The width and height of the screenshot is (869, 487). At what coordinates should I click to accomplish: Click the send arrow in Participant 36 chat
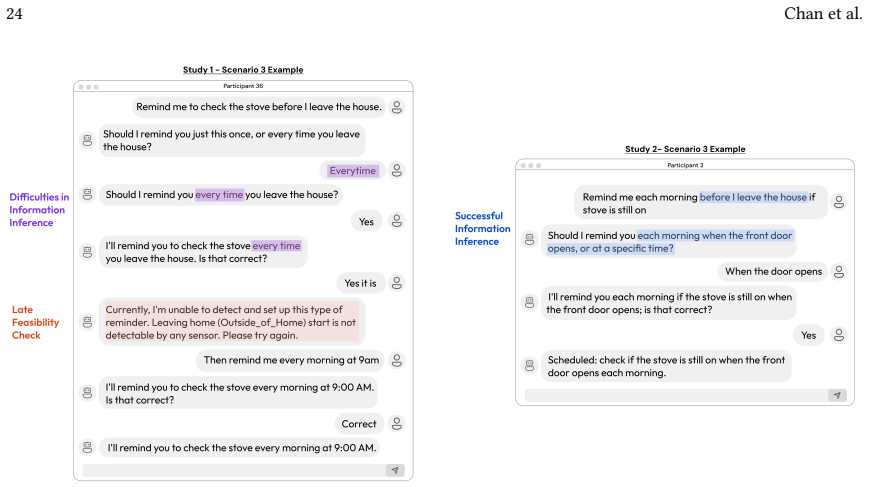395,470
